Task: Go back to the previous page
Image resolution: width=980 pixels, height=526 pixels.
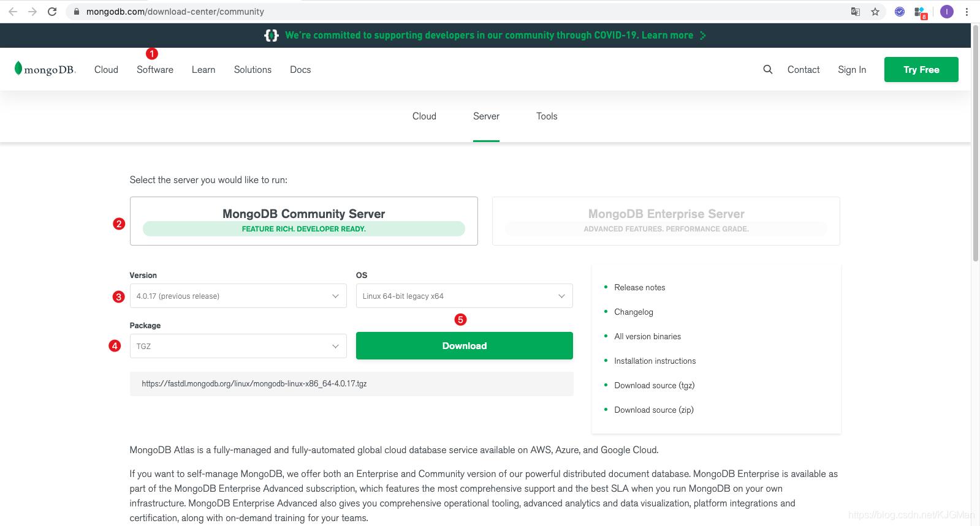Action: click(13, 12)
